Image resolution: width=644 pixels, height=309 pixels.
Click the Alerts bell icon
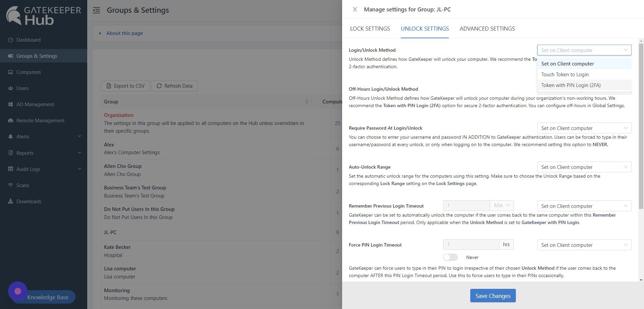tap(10, 136)
